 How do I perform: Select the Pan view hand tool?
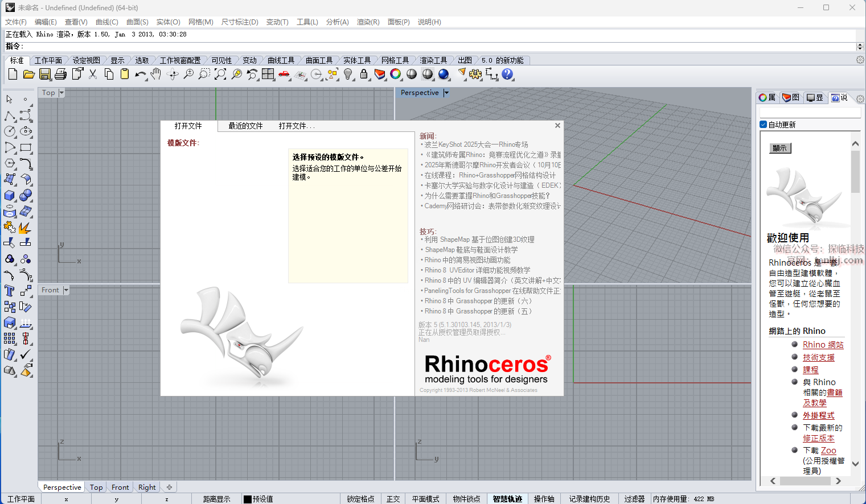point(157,75)
